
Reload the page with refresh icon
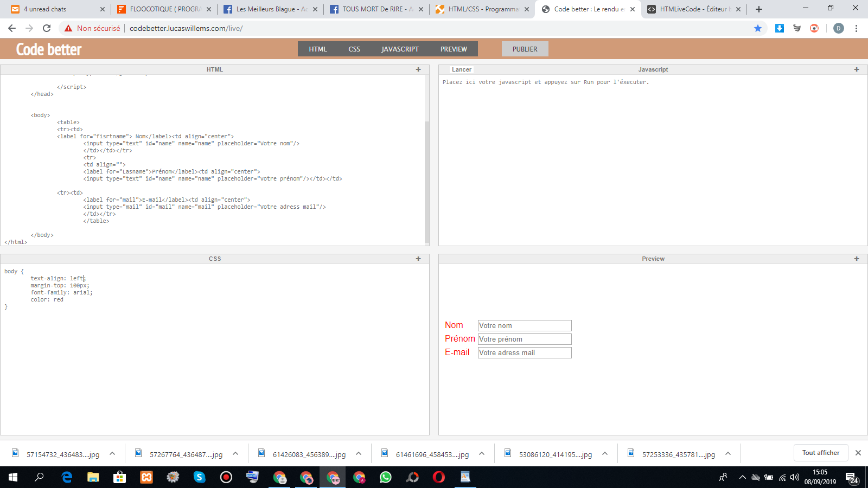point(47,28)
